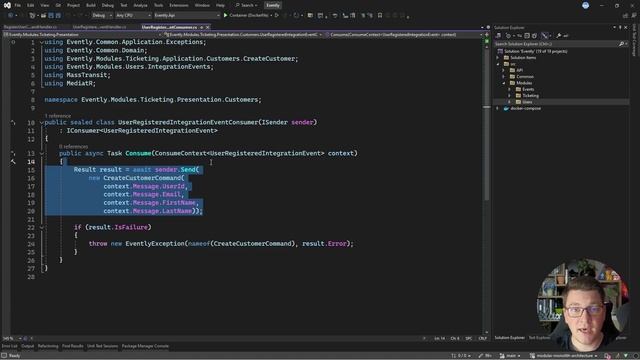Click the '1 reference' CodeLens link above class
Screen dimensions: 640x360
(x=58, y=116)
